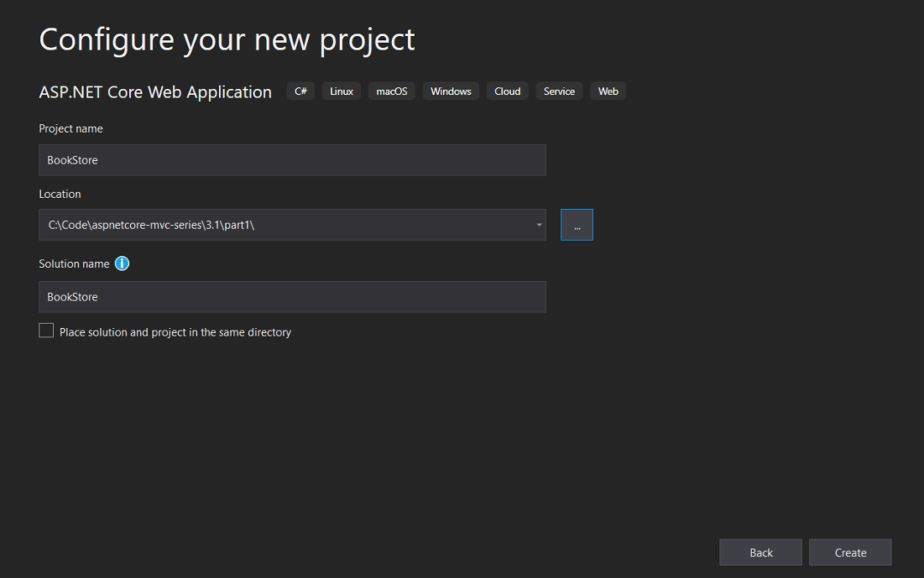Focus the Solution name text field
Image resolution: width=924 pixels, height=578 pixels.
(x=292, y=297)
